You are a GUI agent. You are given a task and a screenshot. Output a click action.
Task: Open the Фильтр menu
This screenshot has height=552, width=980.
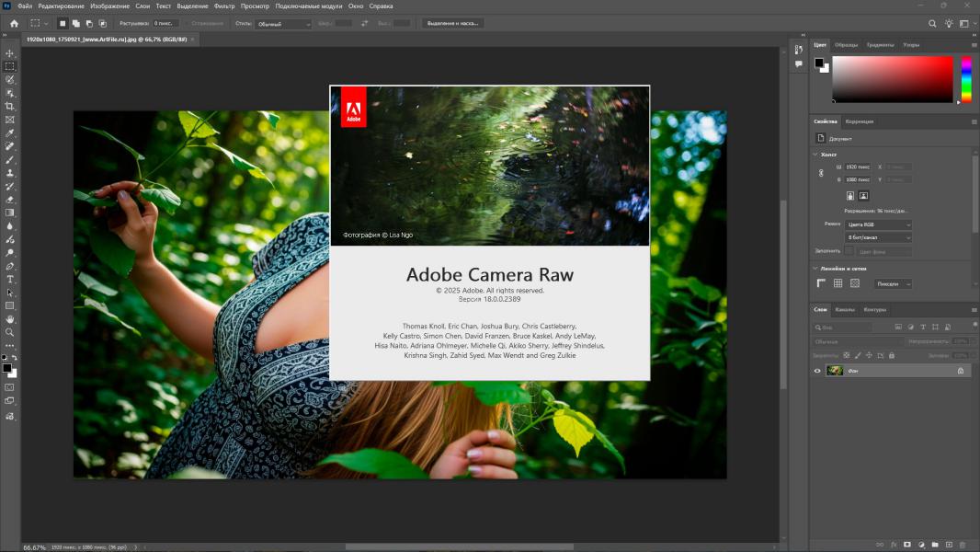224,6
